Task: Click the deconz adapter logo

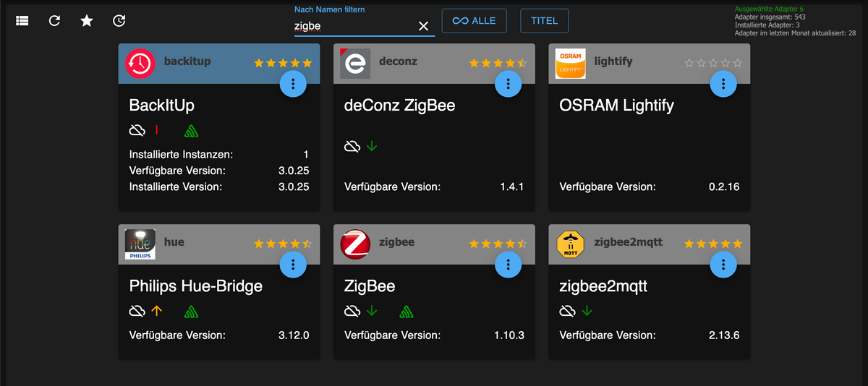Action: [355, 64]
